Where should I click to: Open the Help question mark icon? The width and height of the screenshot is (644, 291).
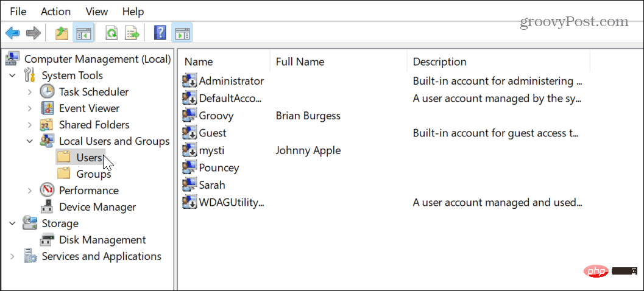(x=160, y=33)
